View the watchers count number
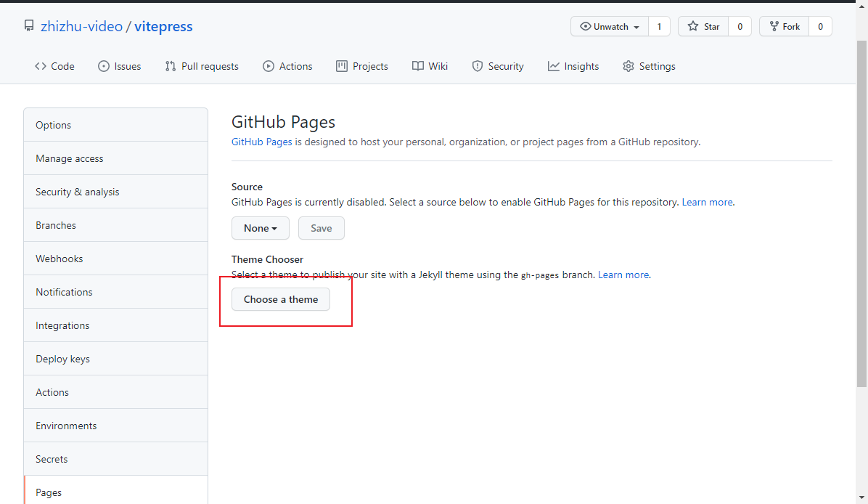 click(x=659, y=27)
